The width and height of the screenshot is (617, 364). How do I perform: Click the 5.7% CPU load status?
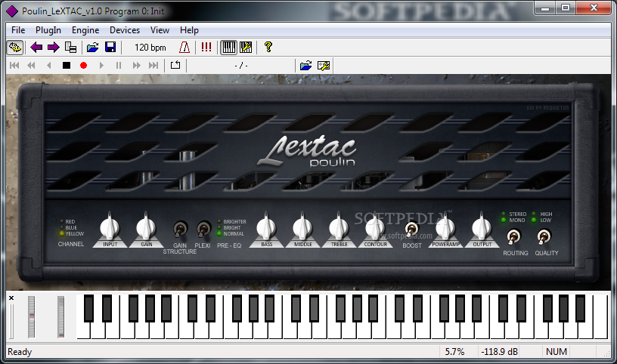(x=454, y=351)
